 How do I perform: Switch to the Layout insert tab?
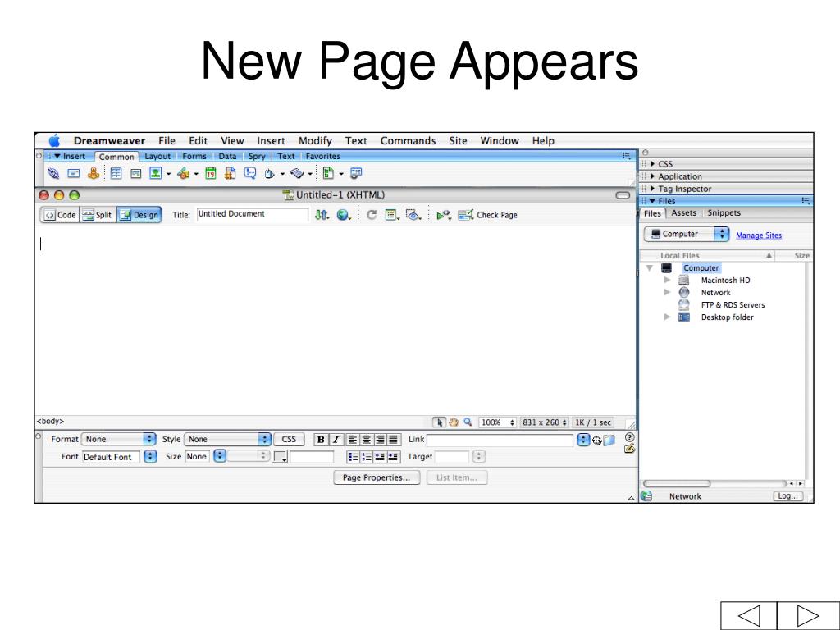(x=157, y=157)
